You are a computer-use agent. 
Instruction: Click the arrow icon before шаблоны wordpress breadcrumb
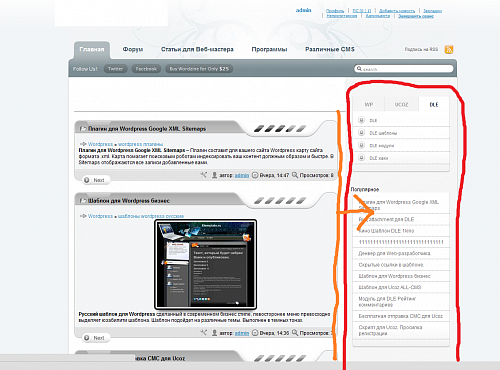[83, 216]
